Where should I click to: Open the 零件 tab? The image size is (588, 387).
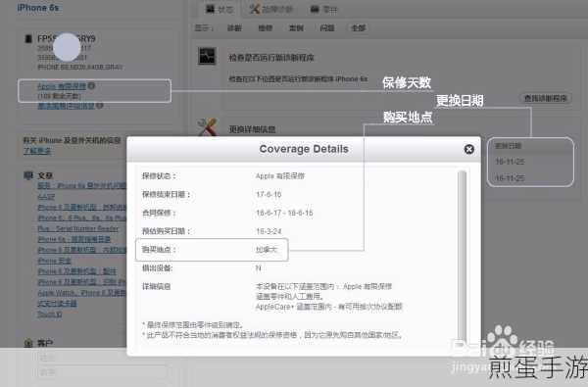pyautogui.click(x=324, y=10)
